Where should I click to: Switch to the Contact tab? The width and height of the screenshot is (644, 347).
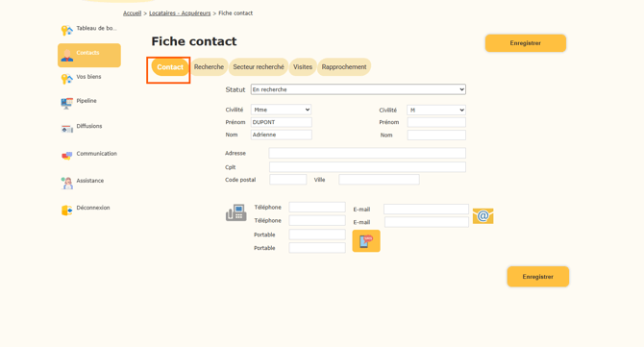pyautogui.click(x=170, y=67)
